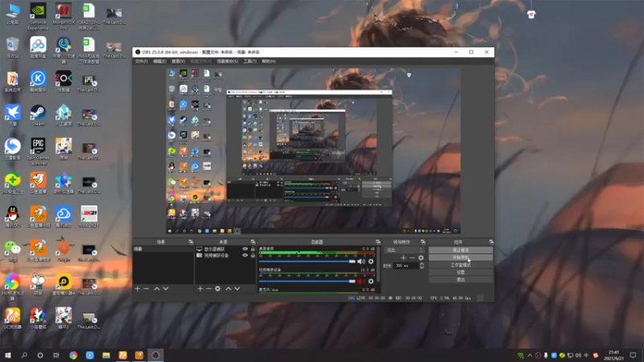Image resolution: width=644 pixels, height=362 pixels.
Task: Pop out the Sources (来源) dock panel
Action: click(253, 242)
